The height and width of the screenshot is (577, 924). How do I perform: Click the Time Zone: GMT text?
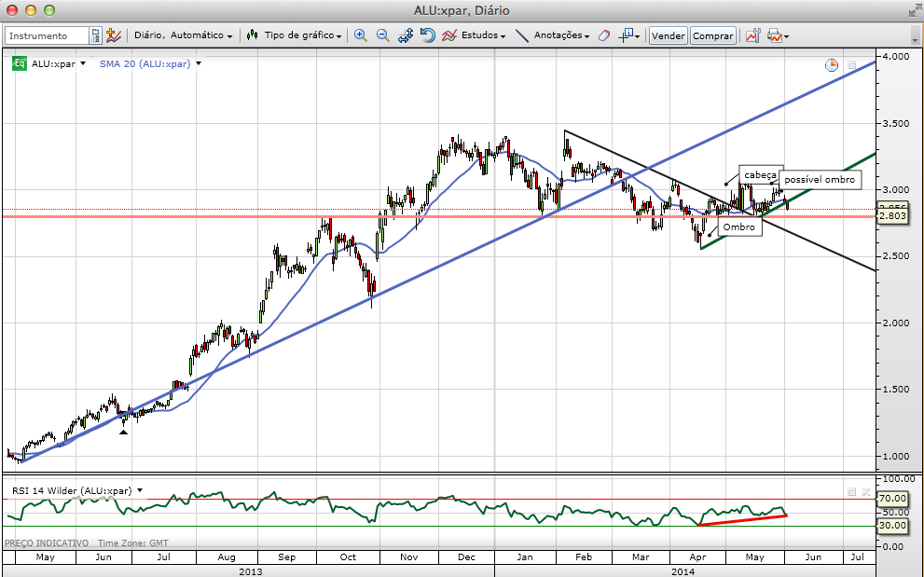coord(133,543)
